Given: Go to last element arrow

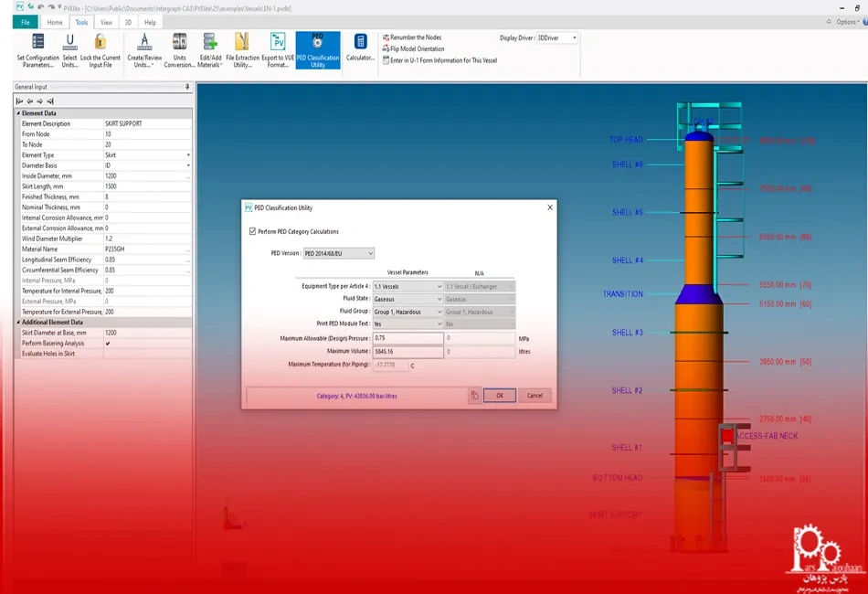Looking at the screenshot, I should pyautogui.click(x=50, y=101).
